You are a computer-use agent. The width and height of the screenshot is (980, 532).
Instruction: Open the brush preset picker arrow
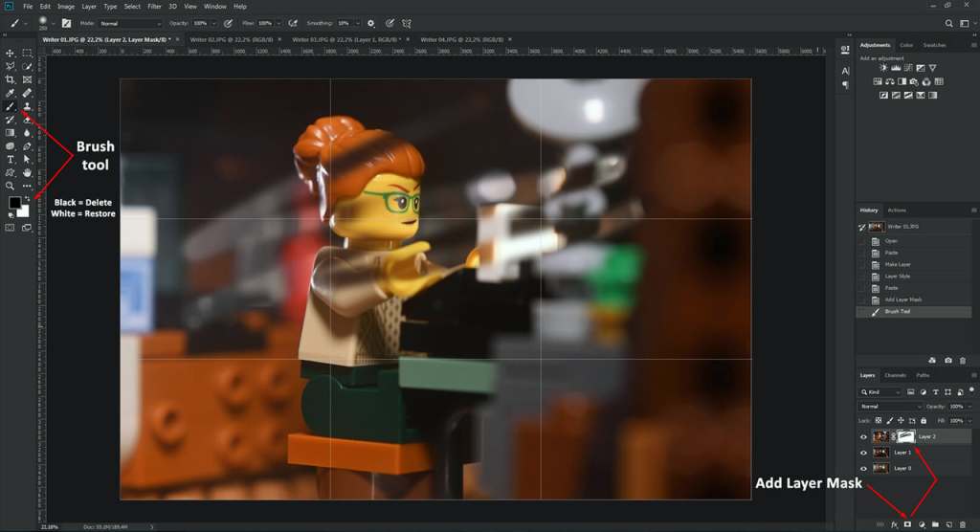click(54, 23)
